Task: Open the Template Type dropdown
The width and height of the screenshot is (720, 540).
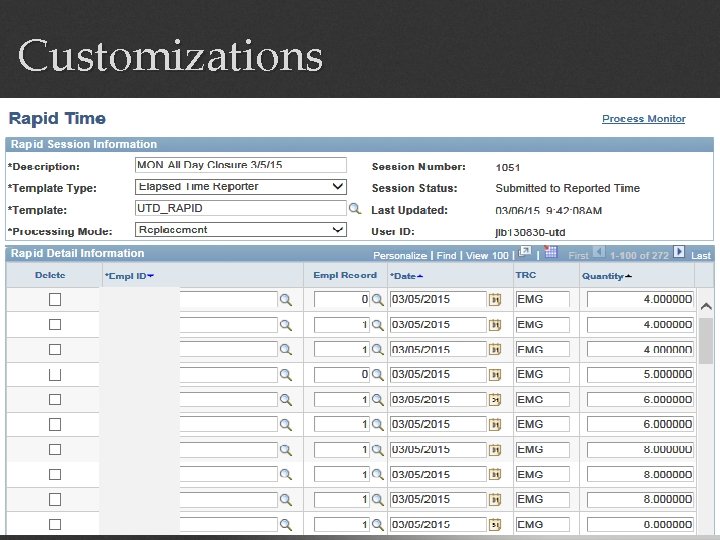Action: (241, 187)
